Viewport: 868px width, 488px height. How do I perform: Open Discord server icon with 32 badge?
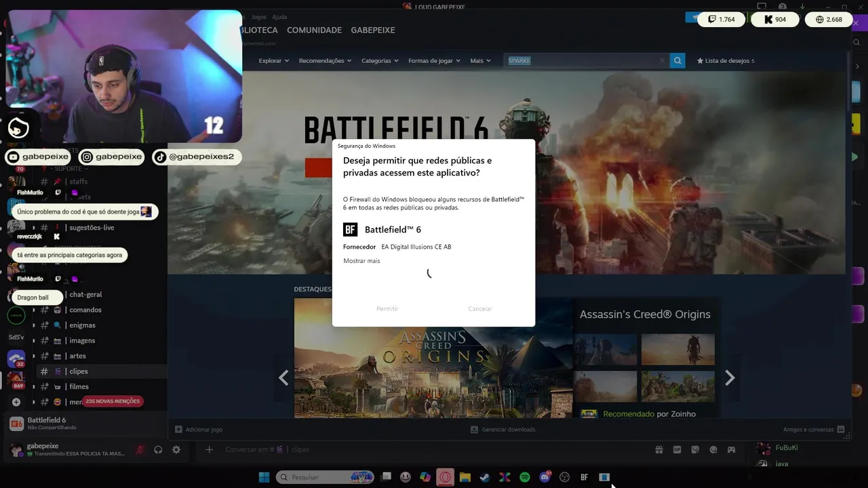click(16, 359)
